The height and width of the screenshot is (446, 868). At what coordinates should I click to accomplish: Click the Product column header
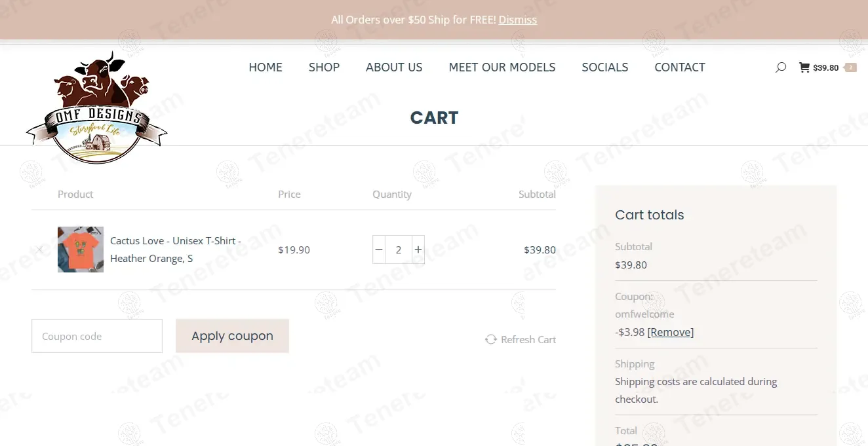75,194
